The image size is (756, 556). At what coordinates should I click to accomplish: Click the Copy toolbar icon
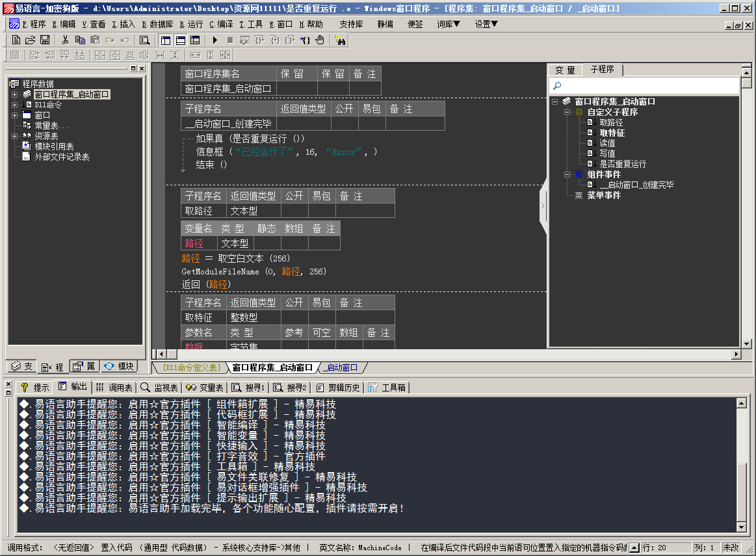pos(80,40)
